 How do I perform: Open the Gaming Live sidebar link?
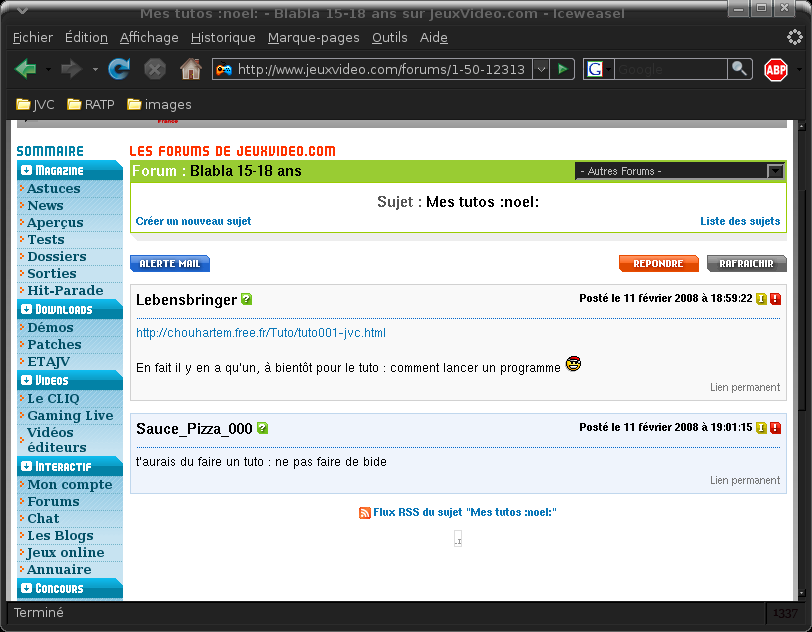(x=70, y=415)
